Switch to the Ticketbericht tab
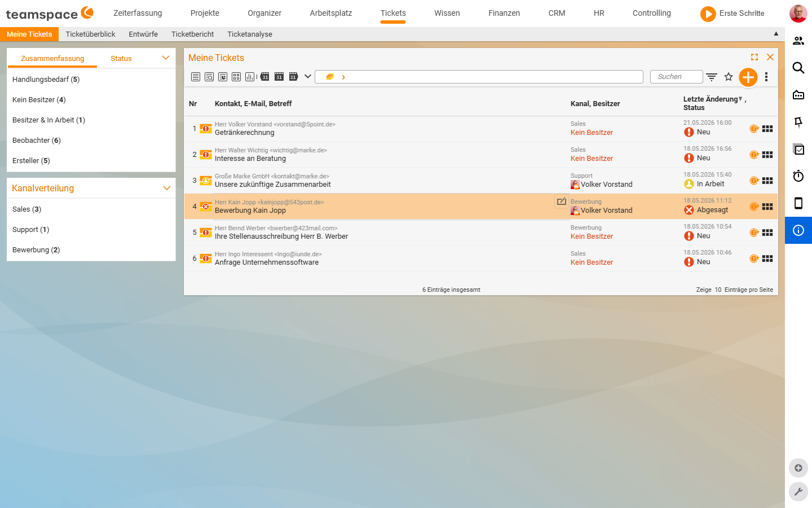Image resolution: width=812 pixels, height=508 pixels. coord(193,34)
